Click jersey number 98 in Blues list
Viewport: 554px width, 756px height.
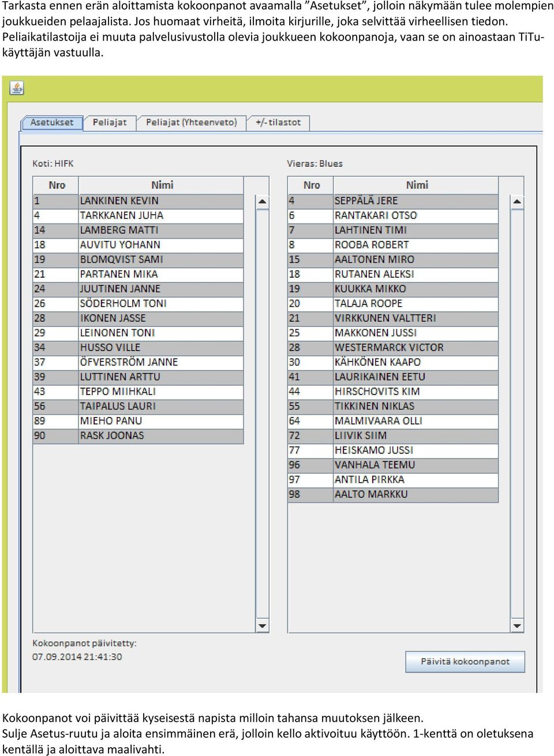pos(294,494)
